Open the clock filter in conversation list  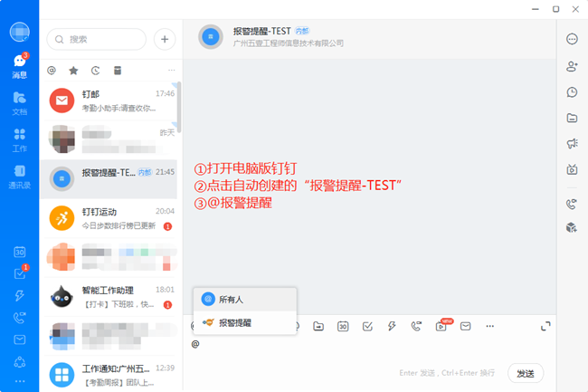(96, 70)
